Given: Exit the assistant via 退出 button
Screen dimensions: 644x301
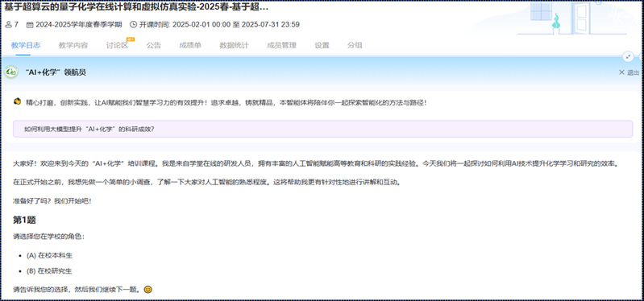Looking at the screenshot, I should (x=629, y=72).
